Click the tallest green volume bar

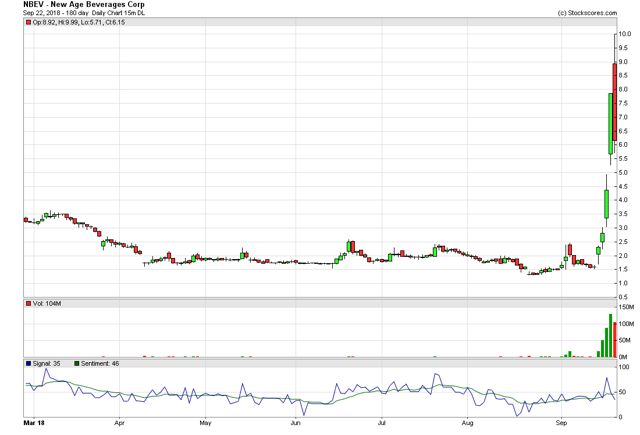[x=611, y=335]
